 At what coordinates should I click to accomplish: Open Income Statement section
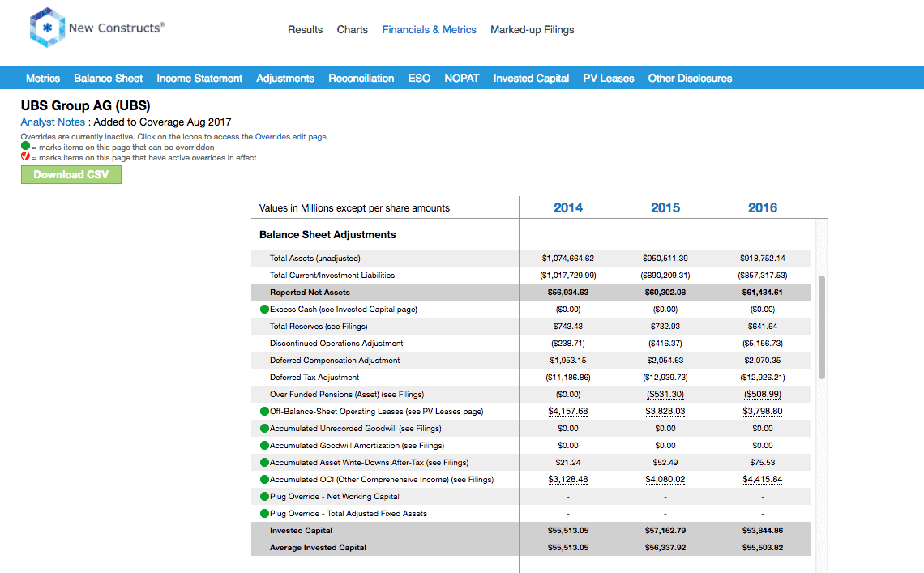click(x=199, y=79)
